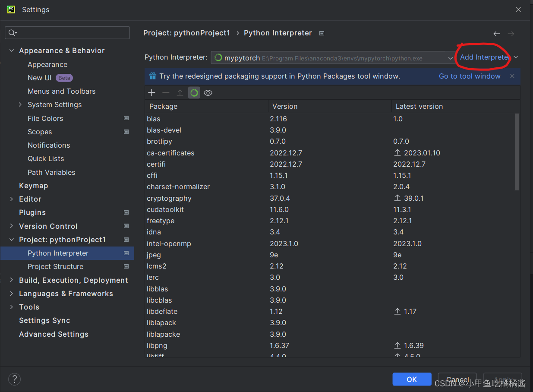Open Quick Lists settings page
Screen dimensions: 533x392
click(46, 158)
